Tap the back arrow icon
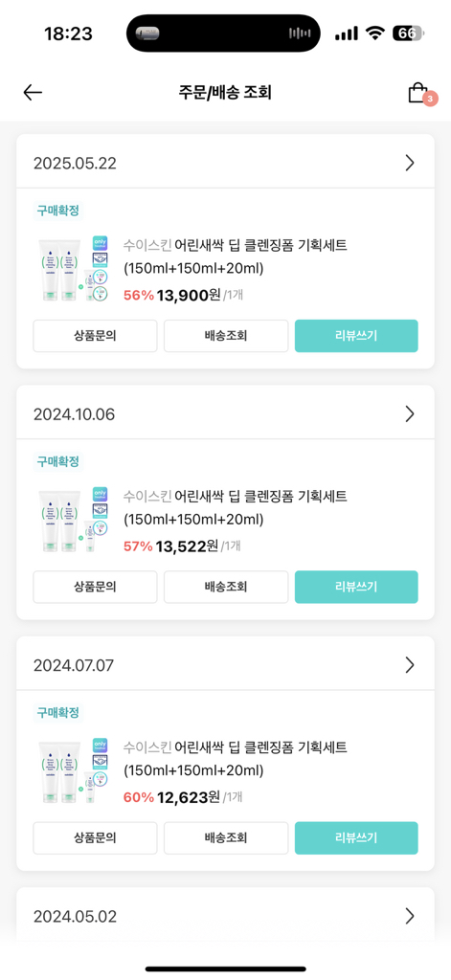Screen dimensions: 451x980 coord(33,93)
